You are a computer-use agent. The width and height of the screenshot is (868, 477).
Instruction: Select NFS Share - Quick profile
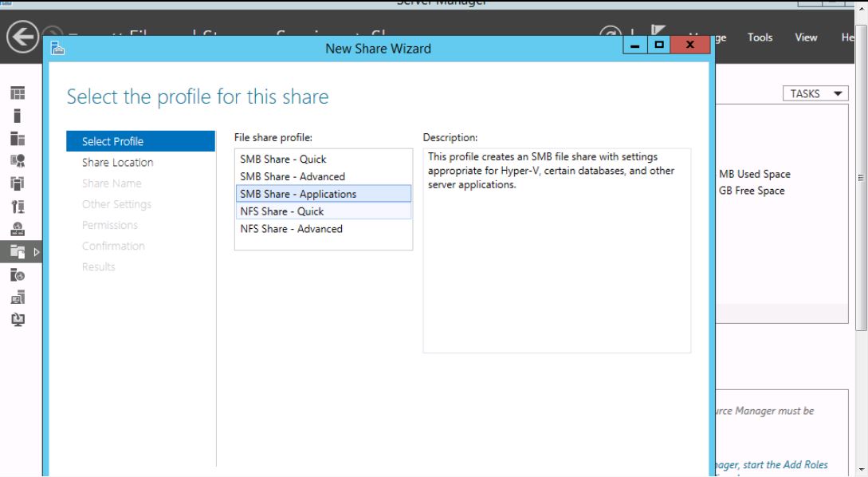pyautogui.click(x=282, y=211)
